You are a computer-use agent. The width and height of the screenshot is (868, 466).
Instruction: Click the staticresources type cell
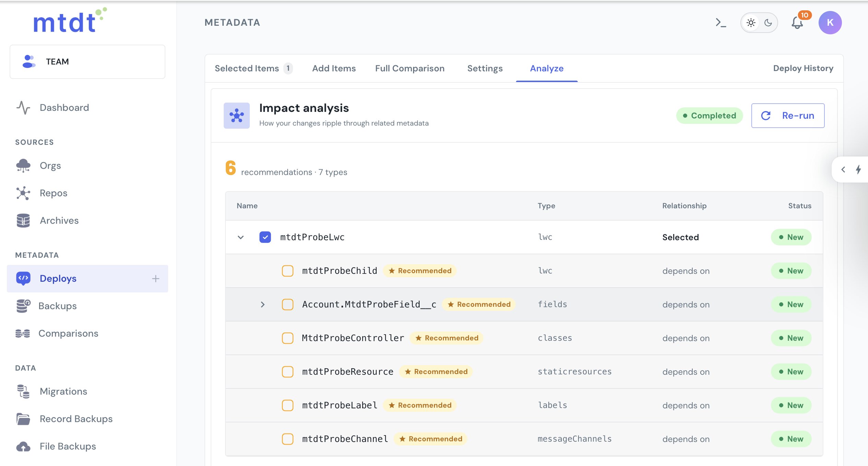click(x=574, y=372)
